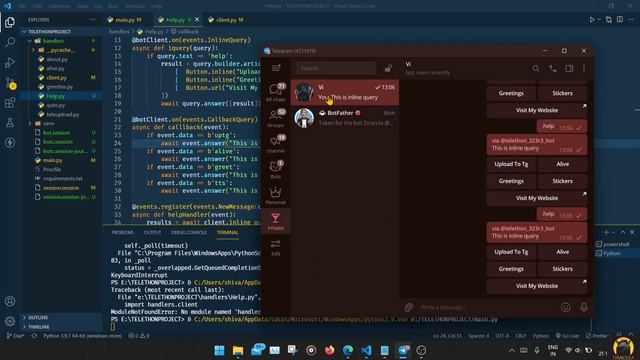Screen dimensions: 640x360
Task: Open requirements.txt in the explorer
Action: (62, 178)
